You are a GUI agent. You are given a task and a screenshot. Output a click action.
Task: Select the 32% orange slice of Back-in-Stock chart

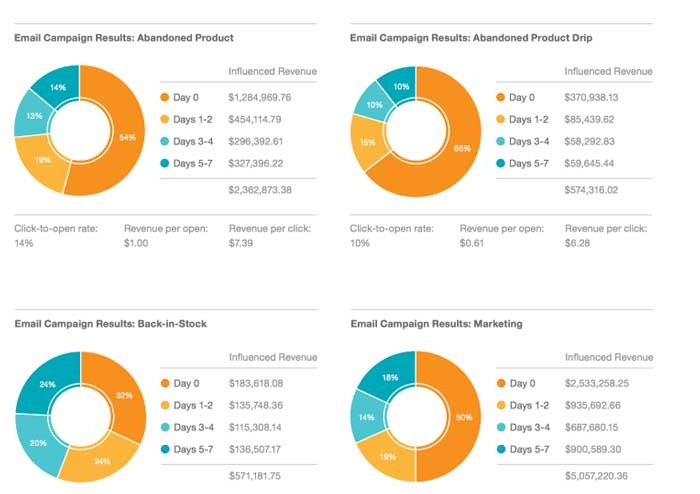click(x=124, y=395)
